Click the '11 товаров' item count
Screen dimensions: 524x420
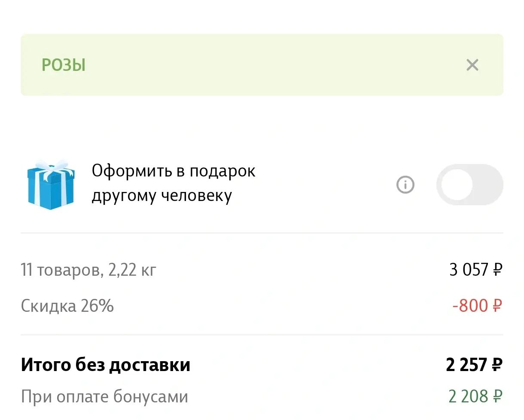point(60,270)
